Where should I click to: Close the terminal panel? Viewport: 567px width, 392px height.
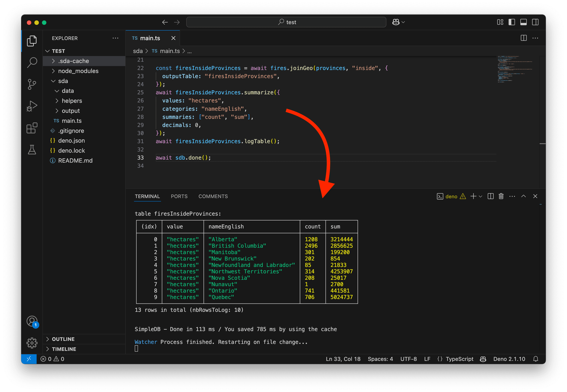pyautogui.click(x=535, y=196)
